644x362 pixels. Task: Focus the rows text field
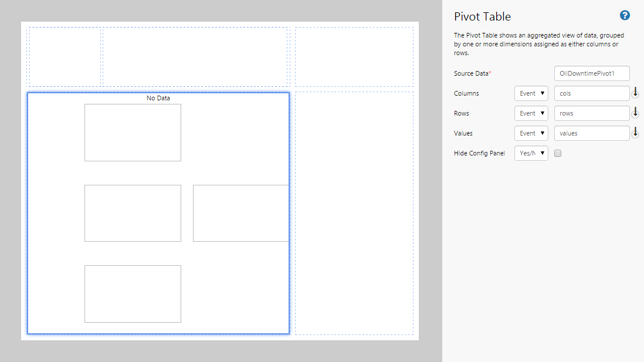(591, 113)
